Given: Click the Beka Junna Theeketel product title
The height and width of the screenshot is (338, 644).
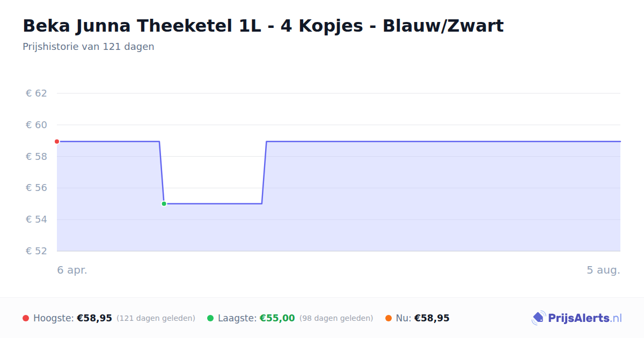Looking at the screenshot, I should point(263,26).
